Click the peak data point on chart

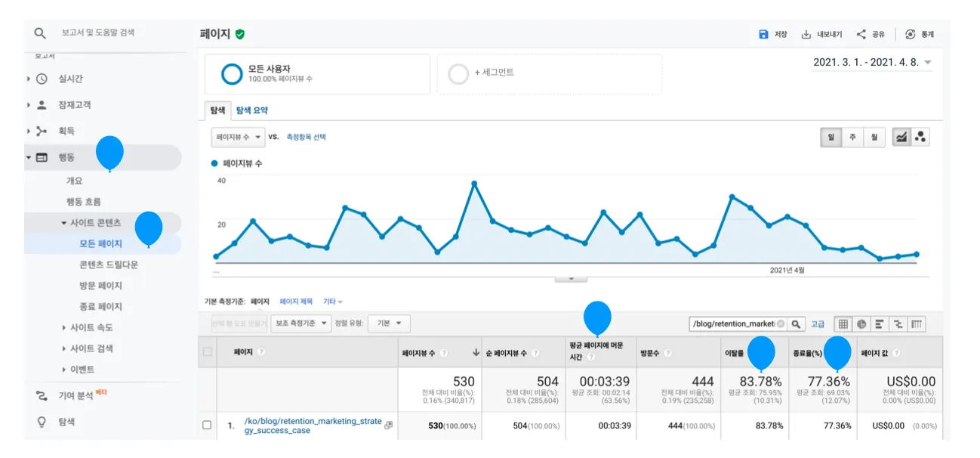point(474,183)
